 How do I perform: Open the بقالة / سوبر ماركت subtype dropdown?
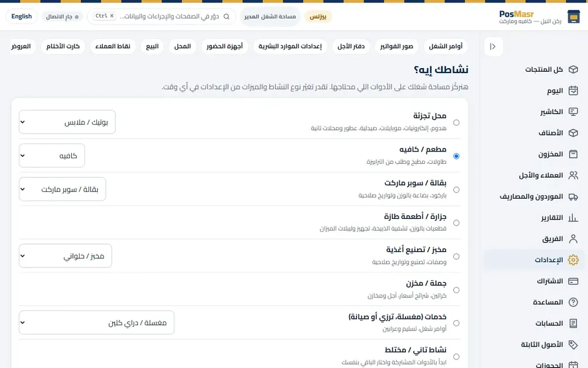(x=62, y=190)
